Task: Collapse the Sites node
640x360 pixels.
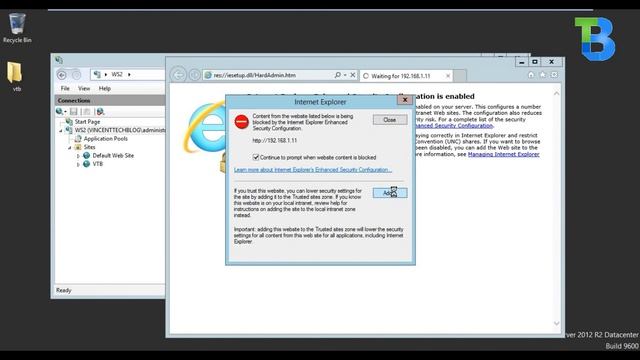Action: click(x=70, y=147)
